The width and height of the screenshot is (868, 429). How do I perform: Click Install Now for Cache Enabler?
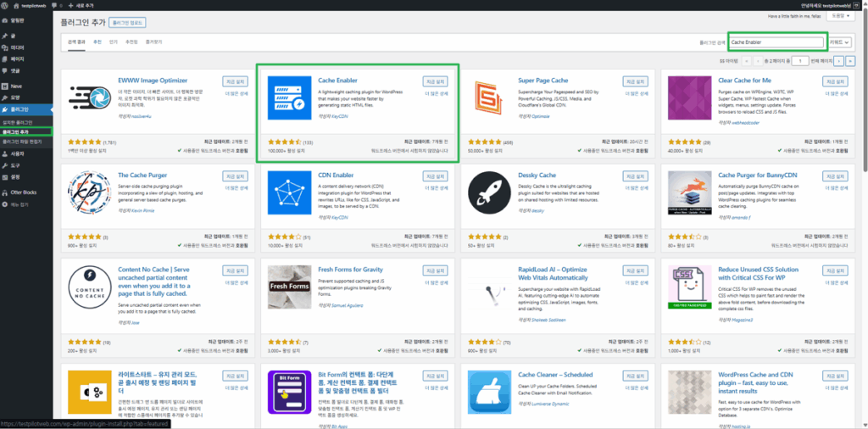click(435, 81)
